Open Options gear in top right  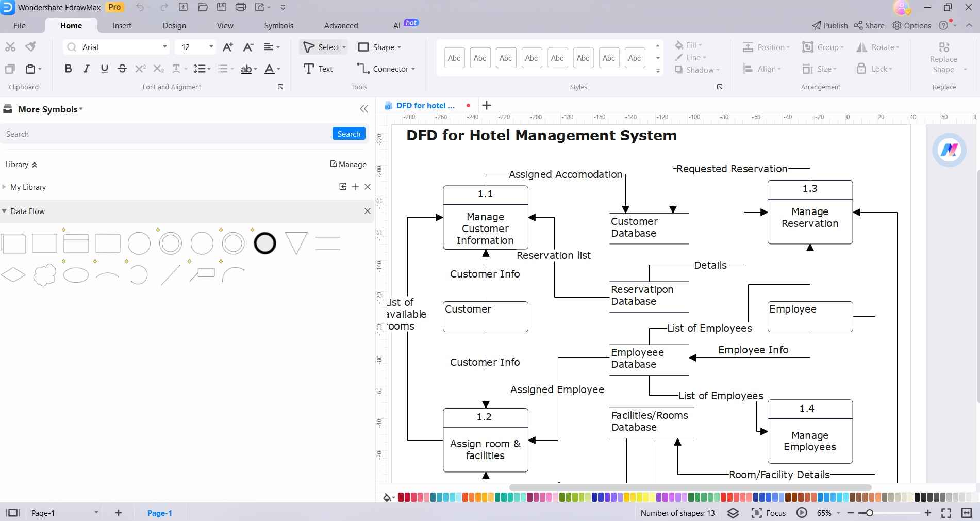[911, 25]
